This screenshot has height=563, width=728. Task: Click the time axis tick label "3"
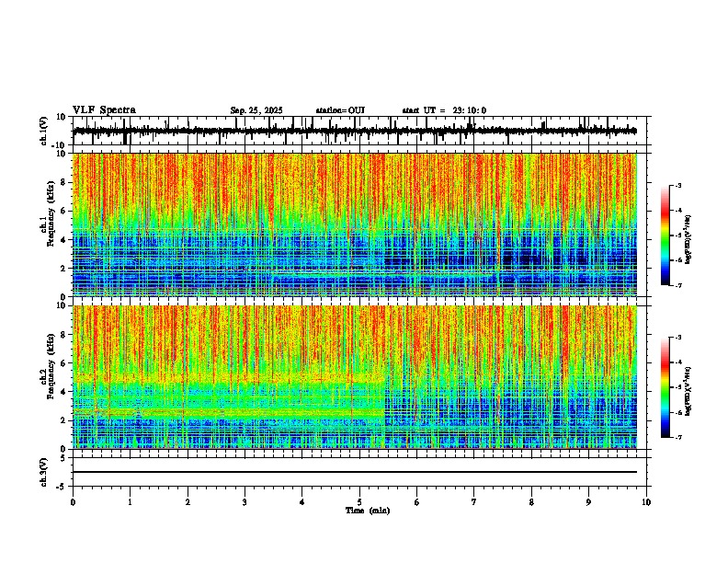[x=245, y=502]
